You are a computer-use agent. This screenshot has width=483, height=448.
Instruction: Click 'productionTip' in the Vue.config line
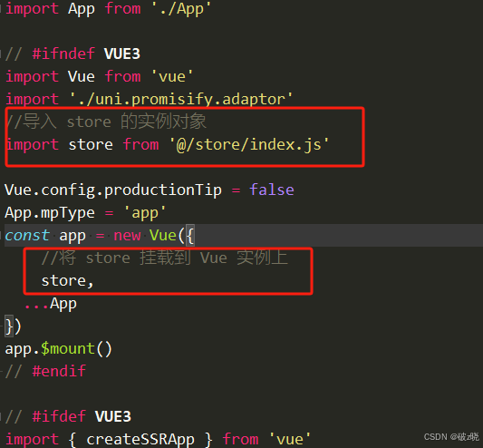162,190
